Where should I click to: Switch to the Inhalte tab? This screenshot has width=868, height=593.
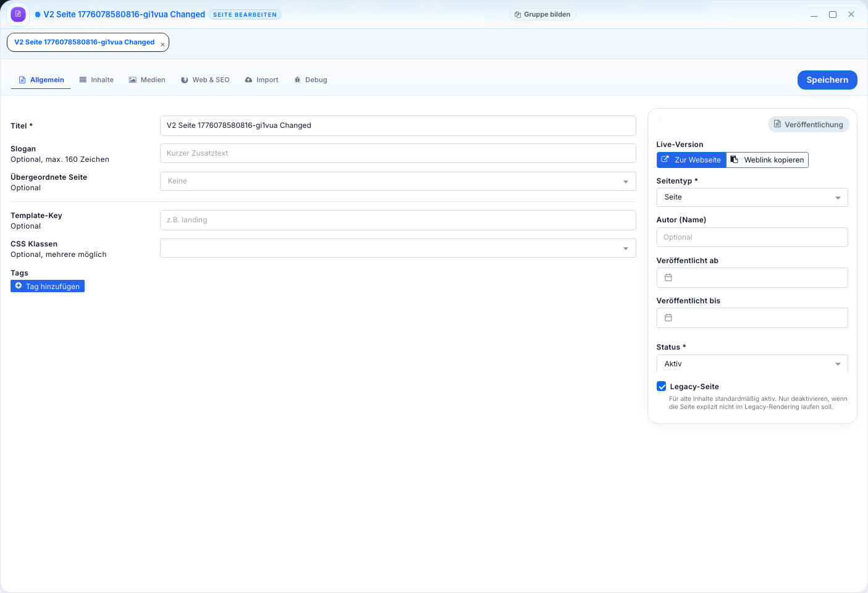click(96, 80)
